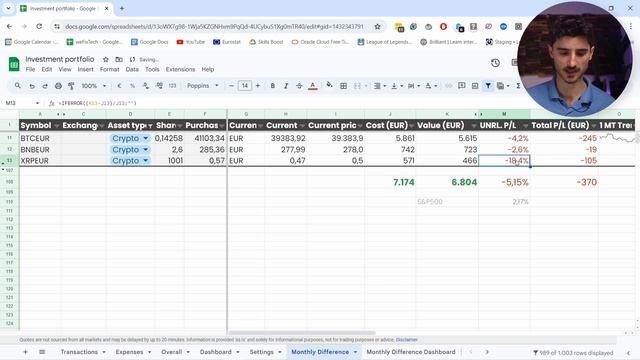Open Crypto dropdown in BTCEUR row
640x360 pixels.
tap(130, 138)
